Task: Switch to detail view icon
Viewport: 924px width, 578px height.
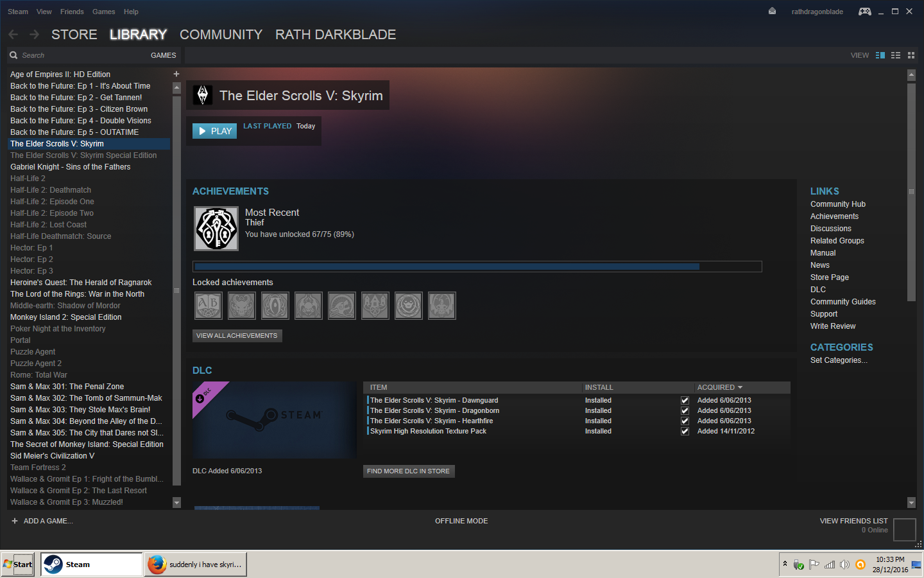Action: point(880,55)
